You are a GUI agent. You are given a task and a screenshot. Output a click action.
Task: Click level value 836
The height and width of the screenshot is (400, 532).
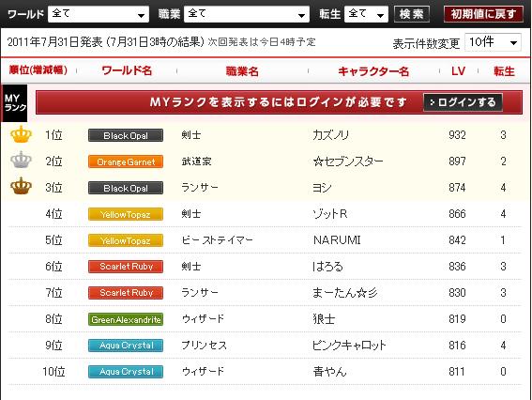click(x=457, y=267)
